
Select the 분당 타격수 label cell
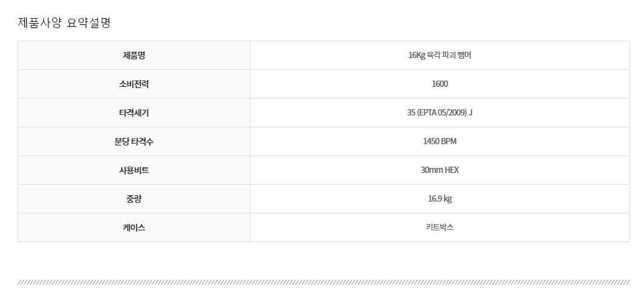(x=134, y=142)
